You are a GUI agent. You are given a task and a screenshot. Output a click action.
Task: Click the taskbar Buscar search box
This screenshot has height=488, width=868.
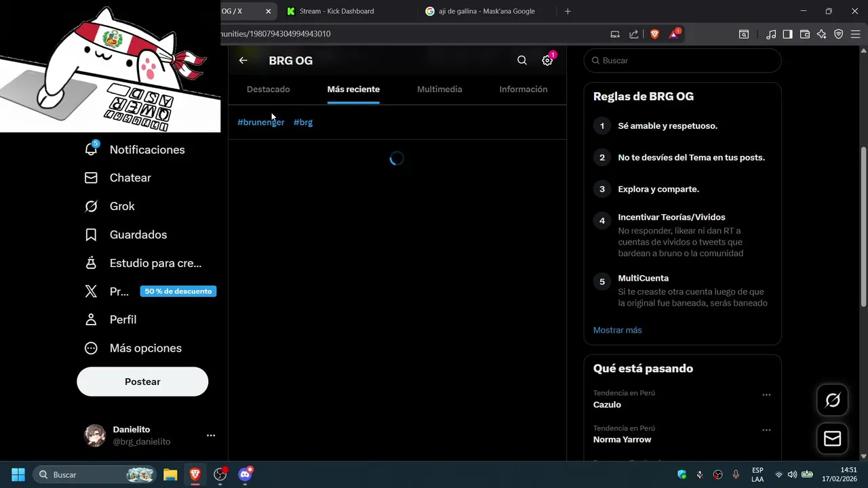click(95, 474)
